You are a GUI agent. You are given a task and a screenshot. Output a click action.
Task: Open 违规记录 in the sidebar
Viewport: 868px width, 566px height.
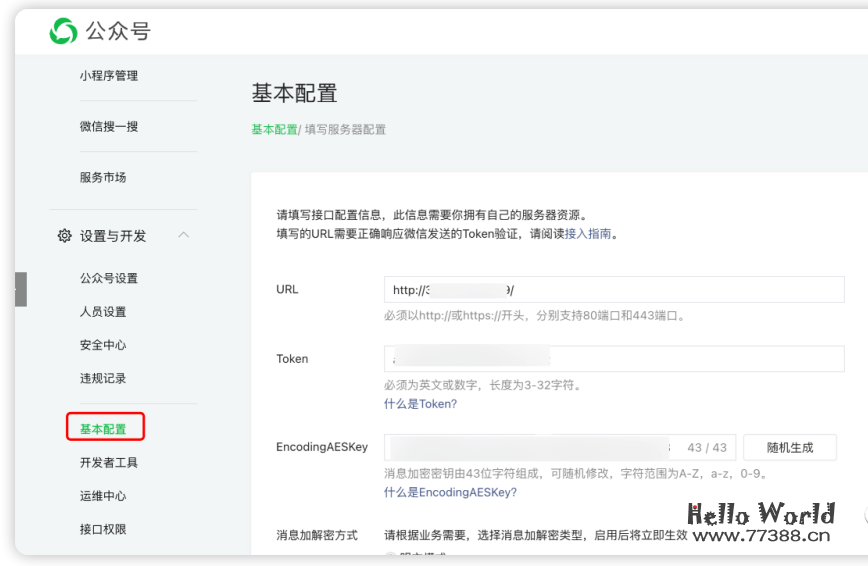click(x=103, y=378)
